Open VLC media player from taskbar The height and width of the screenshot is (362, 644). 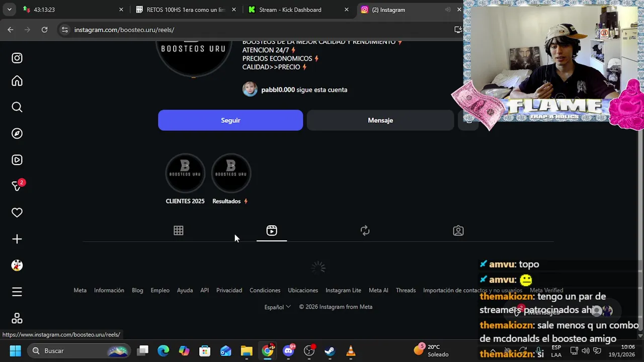tap(351, 350)
